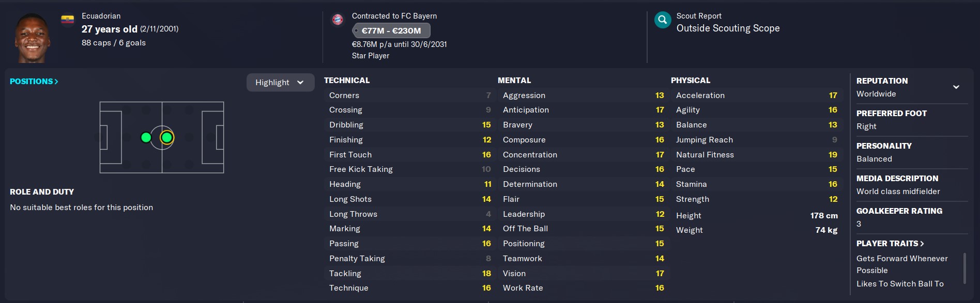The width and height of the screenshot is (980, 303).
Task: Open the Positions link
Action: point(34,82)
